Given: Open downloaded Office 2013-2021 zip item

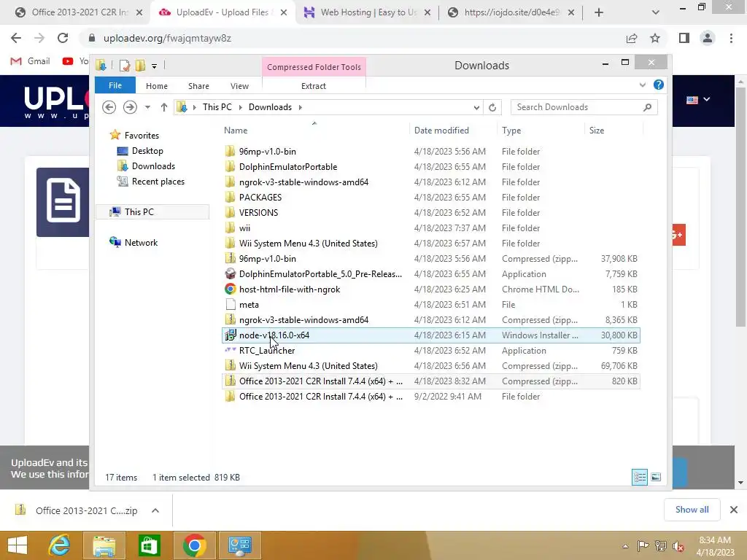Looking at the screenshot, I should tap(77, 510).
